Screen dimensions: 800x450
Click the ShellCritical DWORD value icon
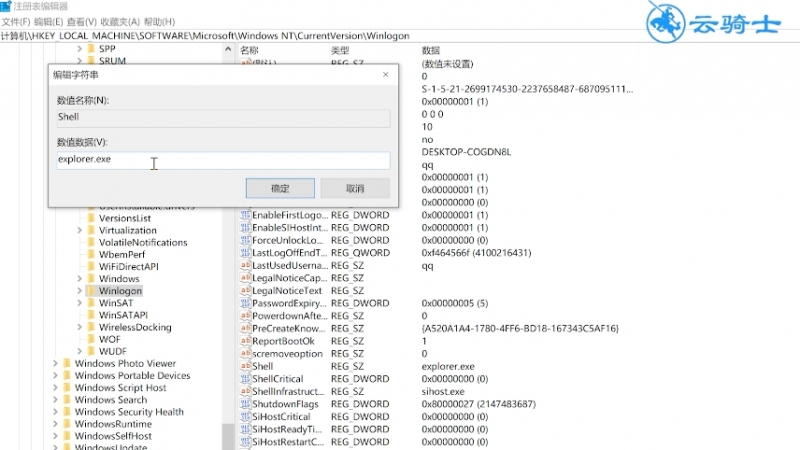pyautogui.click(x=245, y=379)
